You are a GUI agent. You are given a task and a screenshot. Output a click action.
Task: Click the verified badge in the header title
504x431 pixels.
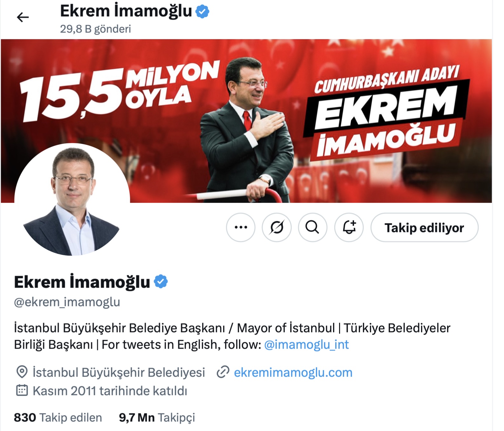(202, 11)
